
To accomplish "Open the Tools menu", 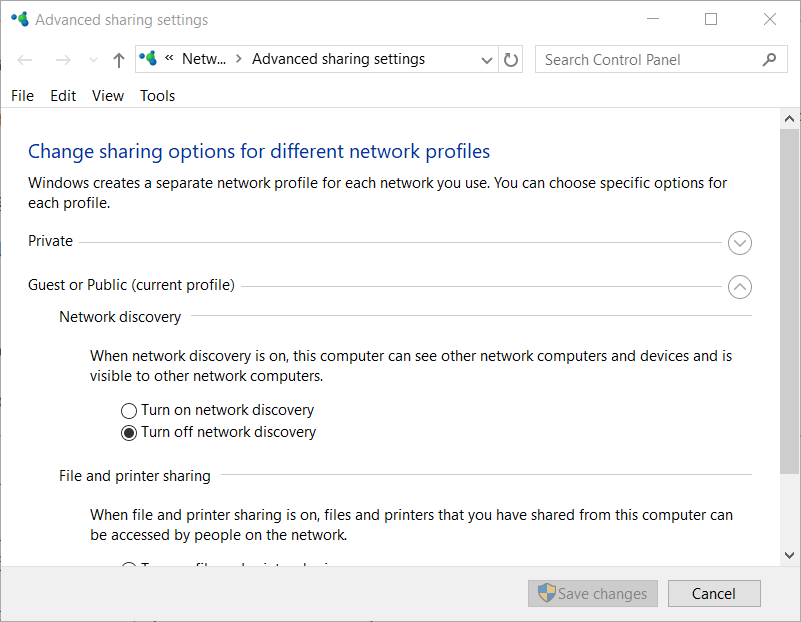I will click(x=157, y=95).
